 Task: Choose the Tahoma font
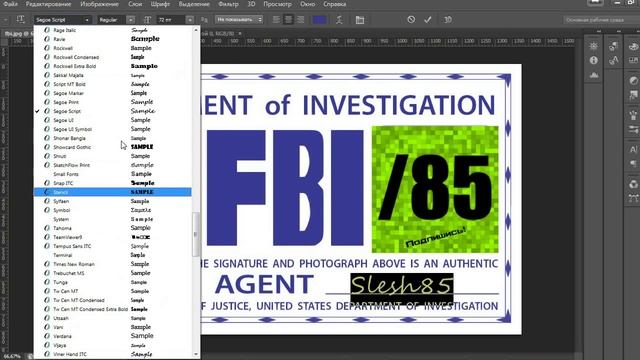click(x=113, y=228)
